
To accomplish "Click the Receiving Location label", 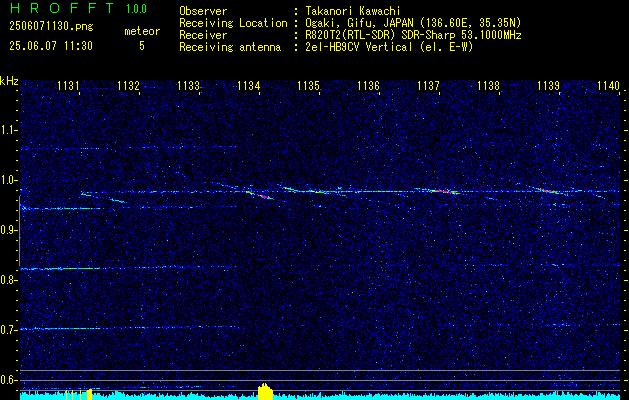I will 233,23.
